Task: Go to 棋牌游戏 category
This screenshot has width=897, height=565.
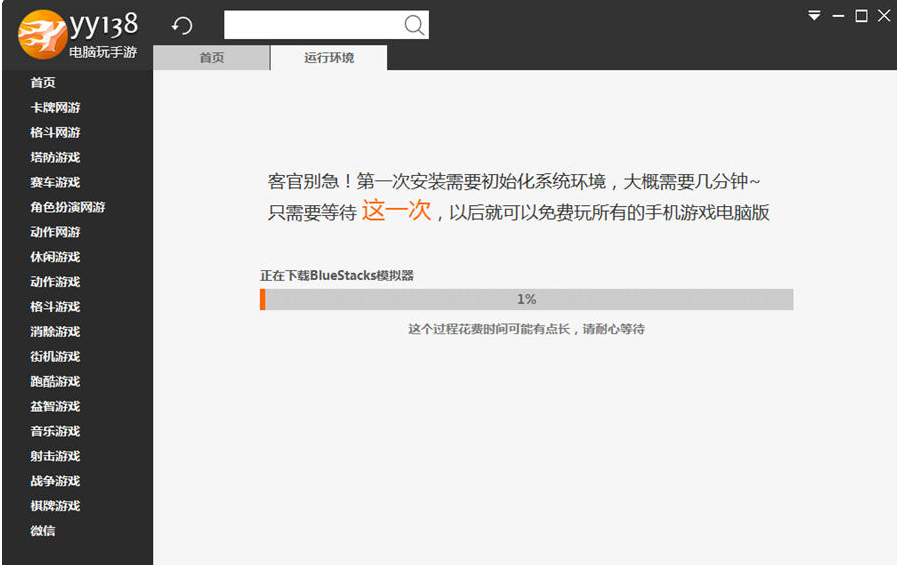Action: (55, 506)
